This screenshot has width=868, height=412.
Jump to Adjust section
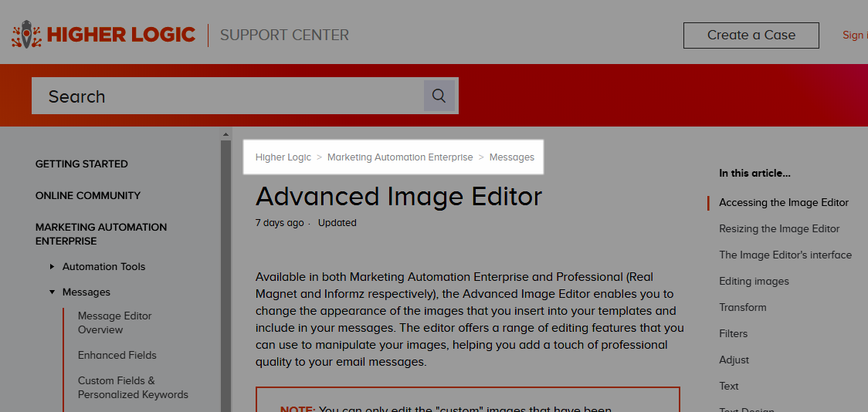pyautogui.click(x=734, y=360)
